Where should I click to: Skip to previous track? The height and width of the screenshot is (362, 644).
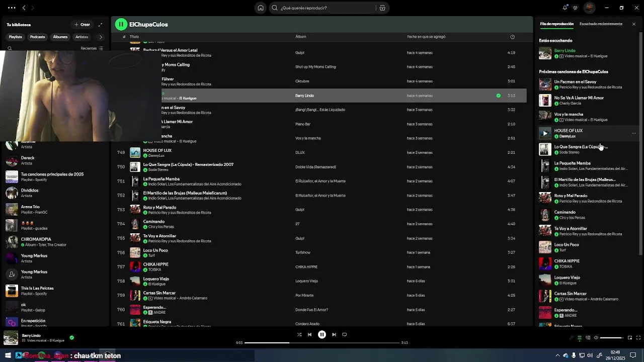pyautogui.click(x=309, y=334)
